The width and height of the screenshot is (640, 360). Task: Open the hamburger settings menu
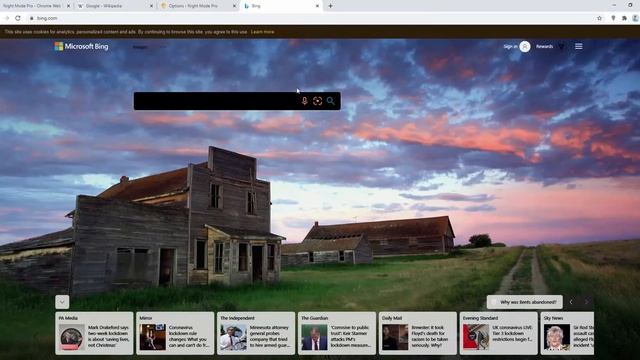click(x=579, y=47)
